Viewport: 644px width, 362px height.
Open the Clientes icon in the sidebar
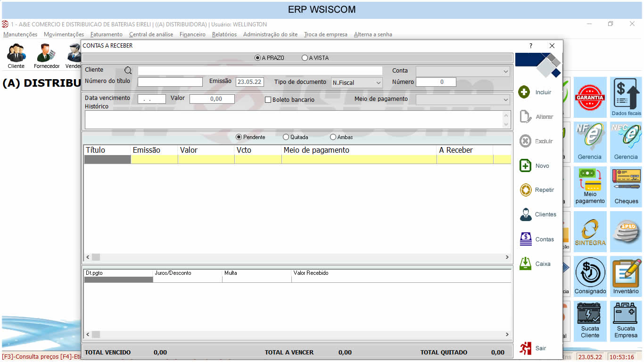pos(525,214)
